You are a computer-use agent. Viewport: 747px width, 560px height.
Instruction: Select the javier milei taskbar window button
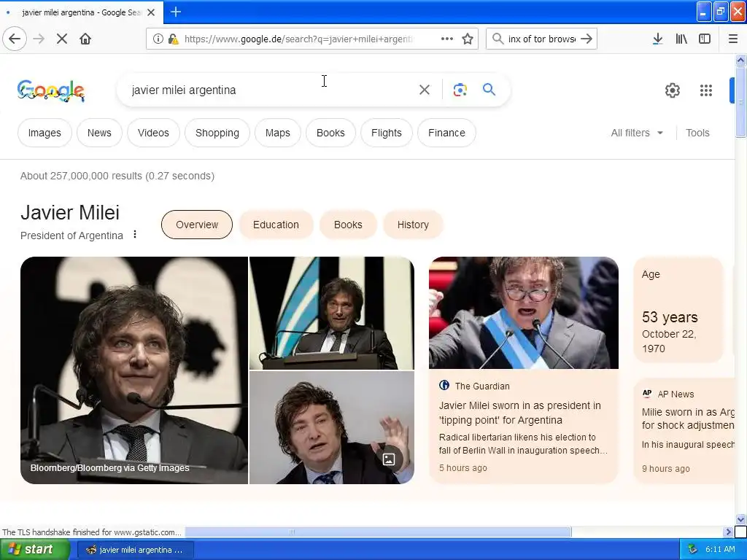[135, 550]
